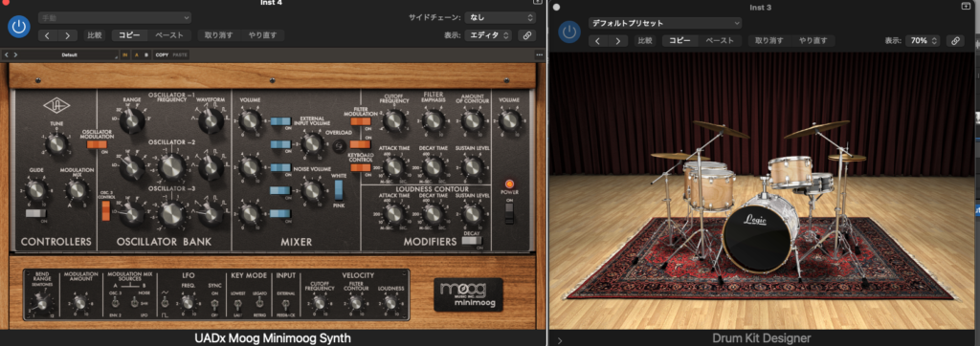
Task: Click the link icon in Drum Kit header
Action: pos(954,40)
